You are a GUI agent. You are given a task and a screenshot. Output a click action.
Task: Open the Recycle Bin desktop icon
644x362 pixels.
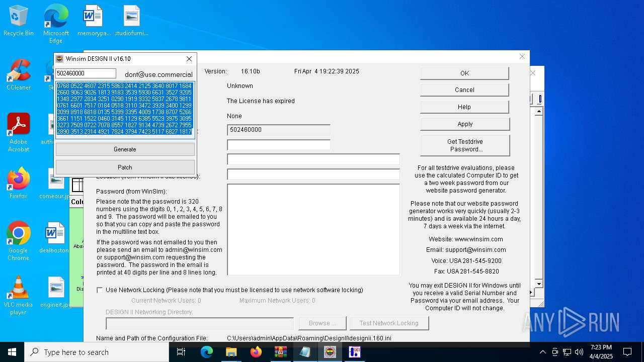click(x=19, y=21)
